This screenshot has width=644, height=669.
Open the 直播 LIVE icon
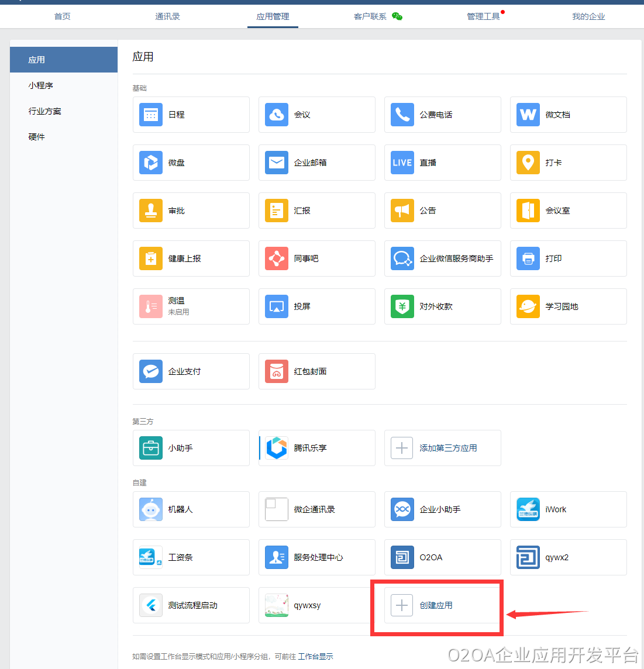click(402, 163)
